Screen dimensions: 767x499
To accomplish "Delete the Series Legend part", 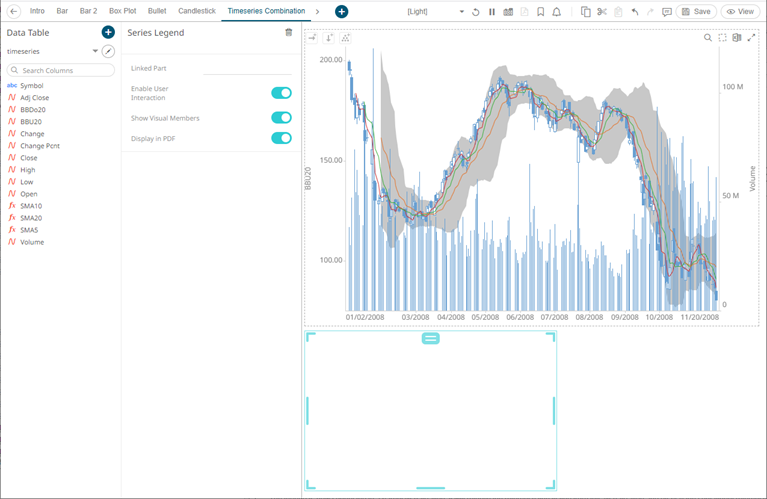I will coord(289,32).
